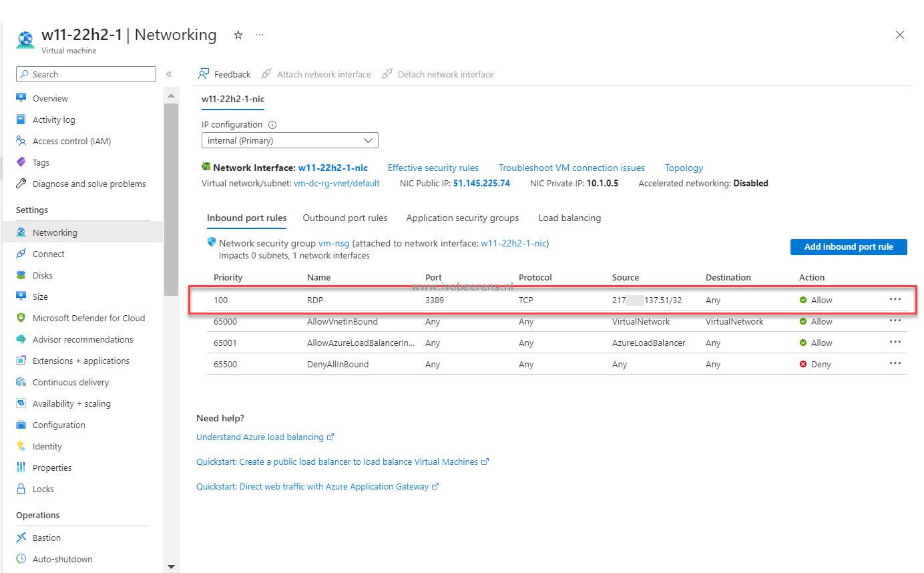Click the Availability + scaling icon
Image resolution: width=924 pixels, height=573 pixels.
pyautogui.click(x=21, y=403)
